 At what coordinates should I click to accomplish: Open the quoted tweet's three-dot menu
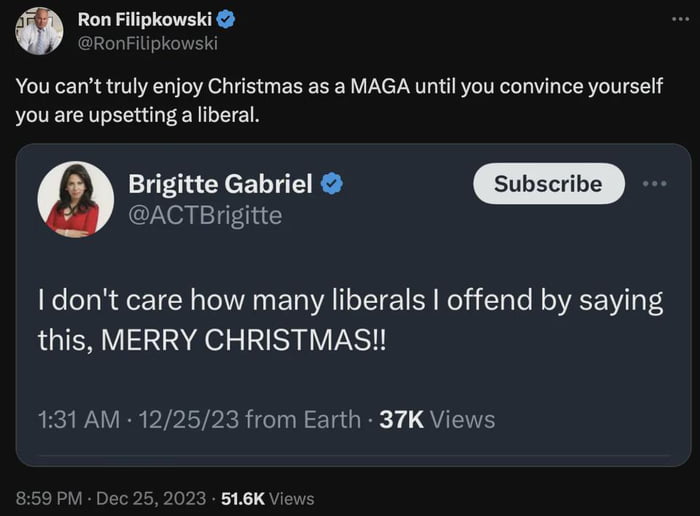coord(653,184)
